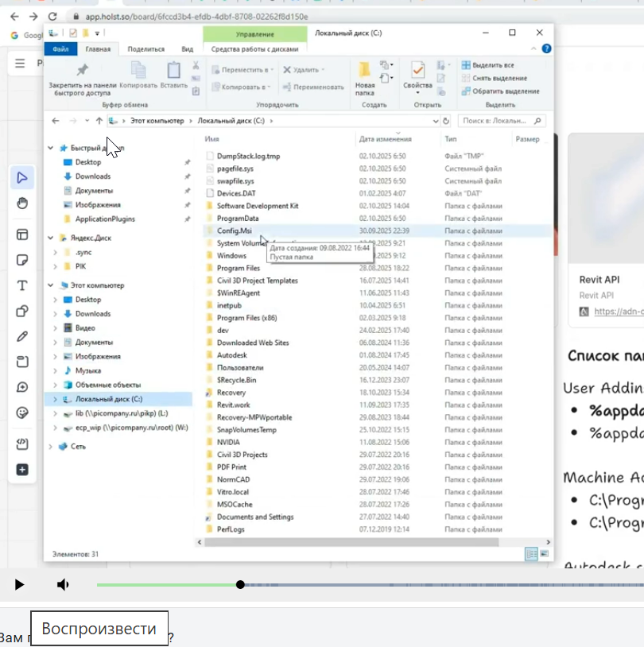Select the Windows folder in the list

click(231, 256)
